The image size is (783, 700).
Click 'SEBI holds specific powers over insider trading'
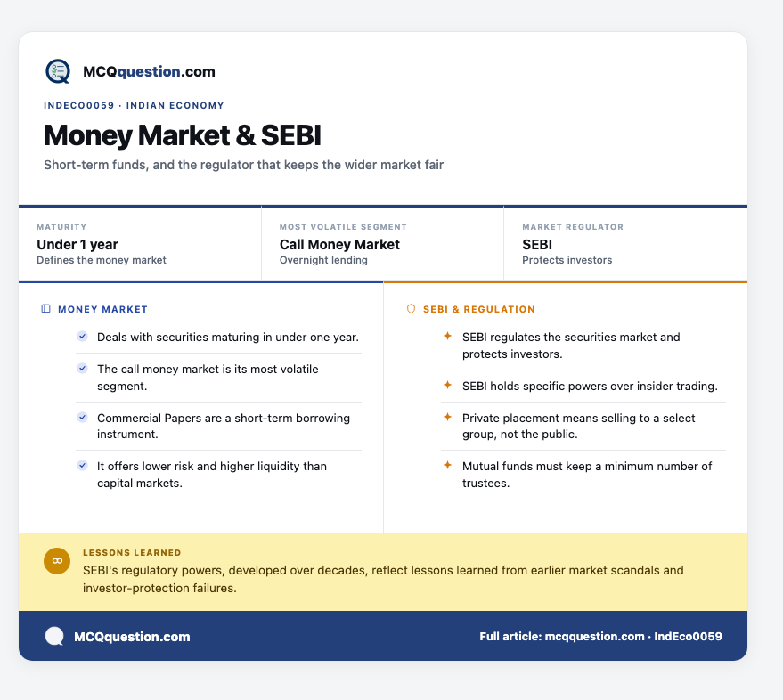click(590, 386)
